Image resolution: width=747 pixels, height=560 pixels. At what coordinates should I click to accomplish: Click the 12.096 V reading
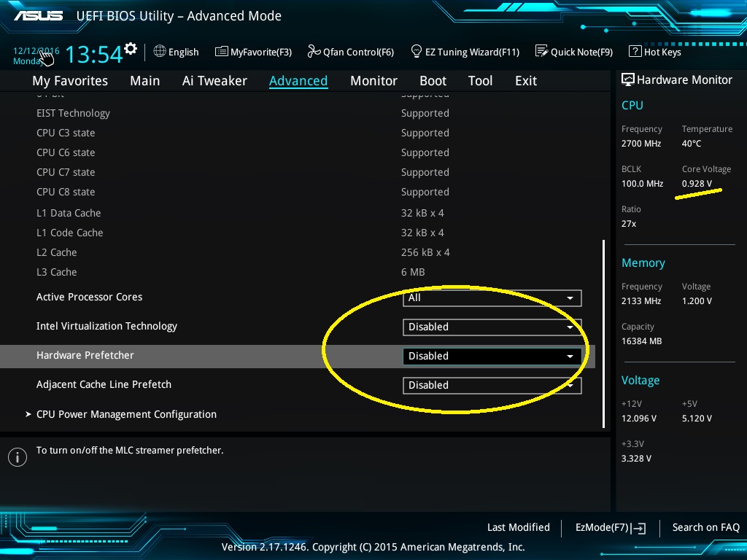[639, 419]
